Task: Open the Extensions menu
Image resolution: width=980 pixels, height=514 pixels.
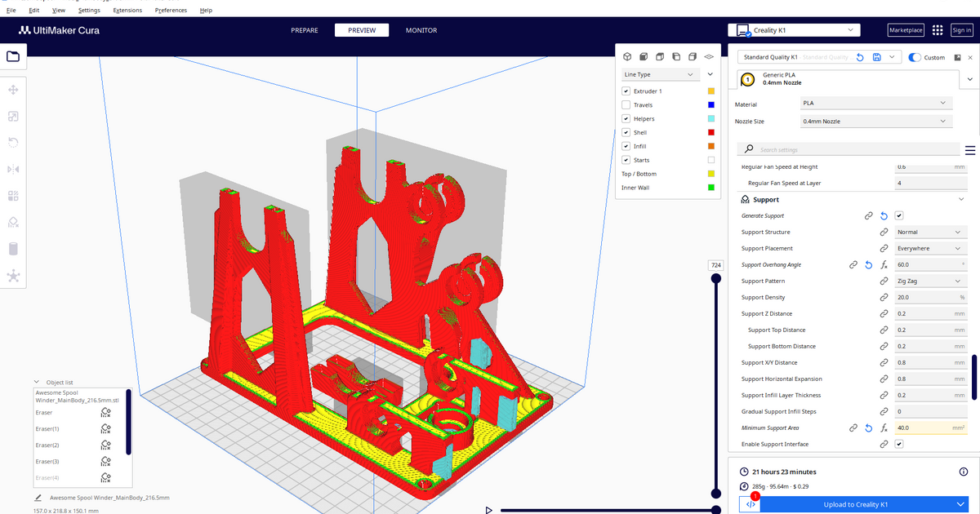Action: (x=126, y=11)
